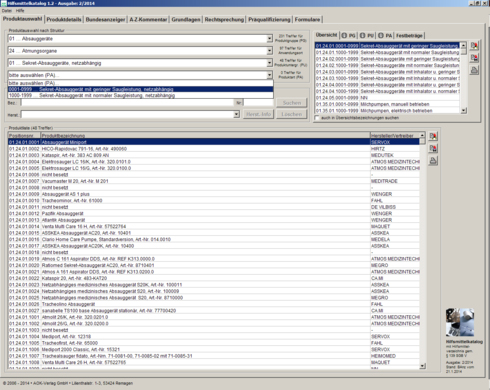Image resolution: width=490 pixels, height=390 pixels.
Task: Open the Datei menu
Action: (x=7, y=11)
